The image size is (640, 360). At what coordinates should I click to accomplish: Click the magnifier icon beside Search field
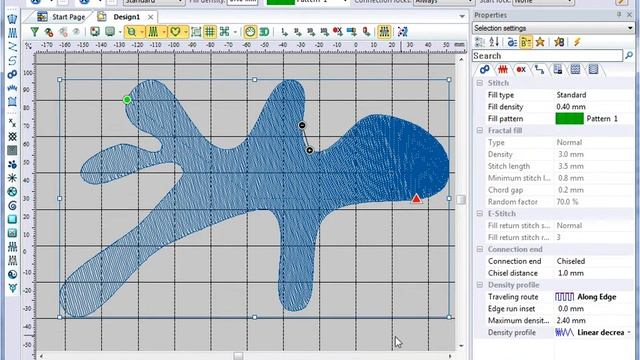(x=629, y=55)
